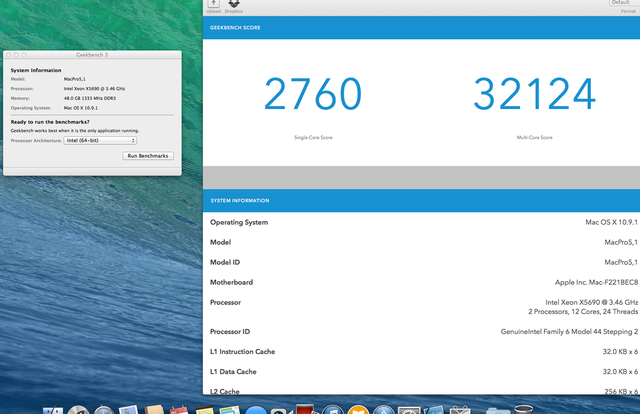This screenshot has width=640, height=414.
Task: Click the Dropbox toolbar icon
Action: pos(234,4)
